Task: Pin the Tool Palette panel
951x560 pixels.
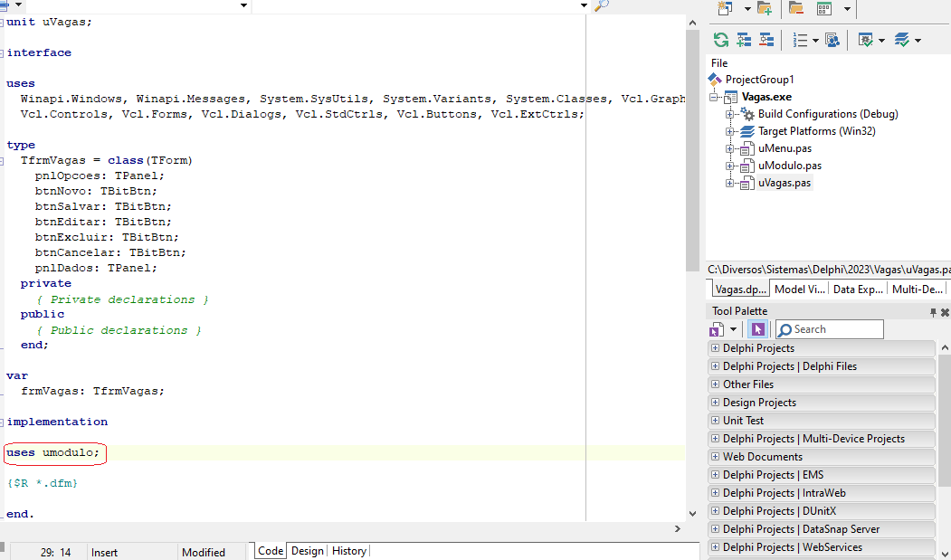Action: pos(933,312)
